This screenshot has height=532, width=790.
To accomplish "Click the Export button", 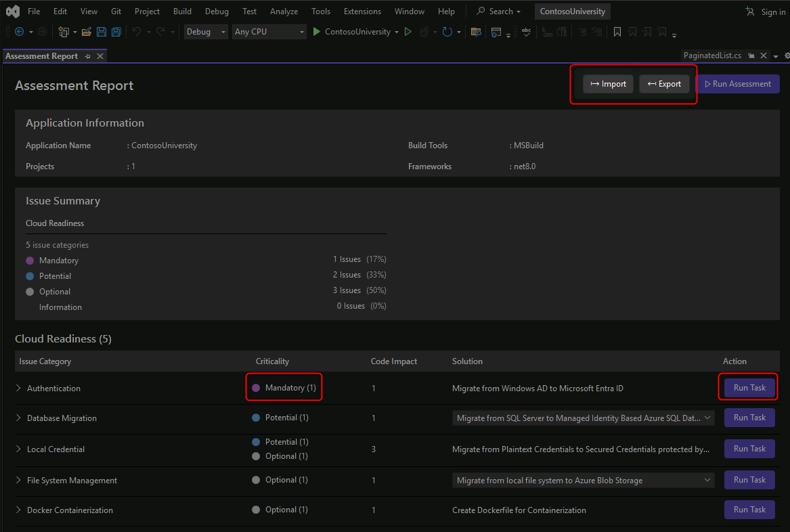I will pyautogui.click(x=664, y=84).
